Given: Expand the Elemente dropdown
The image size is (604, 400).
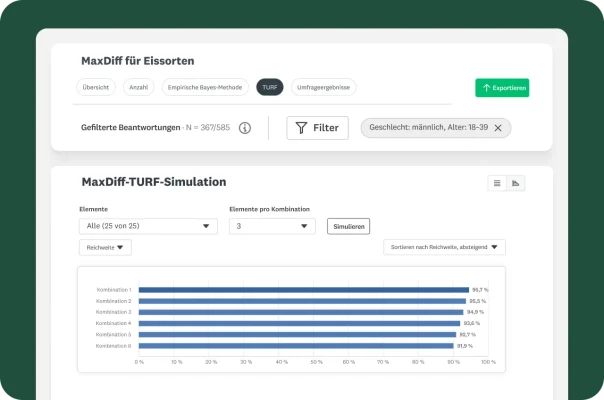Looking at the screenshot, I should click(148, 226).
